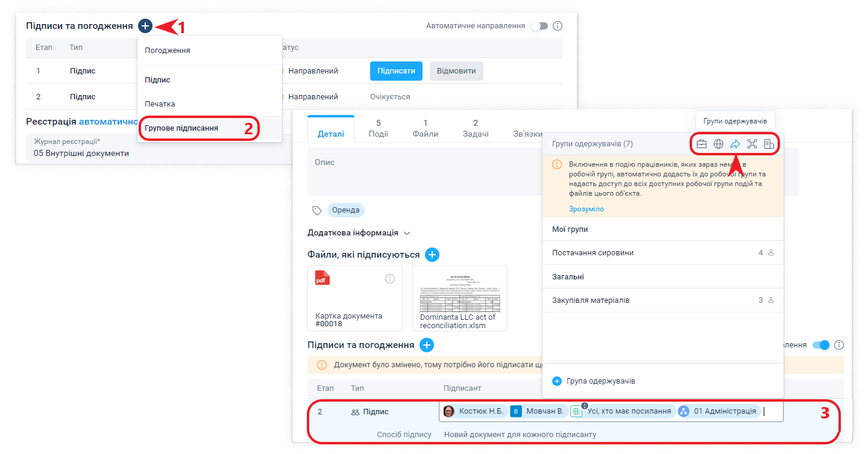Screen dimensions: 868x454
Task: Click info icon on Картка документа file card
Action: pos(390,278)
